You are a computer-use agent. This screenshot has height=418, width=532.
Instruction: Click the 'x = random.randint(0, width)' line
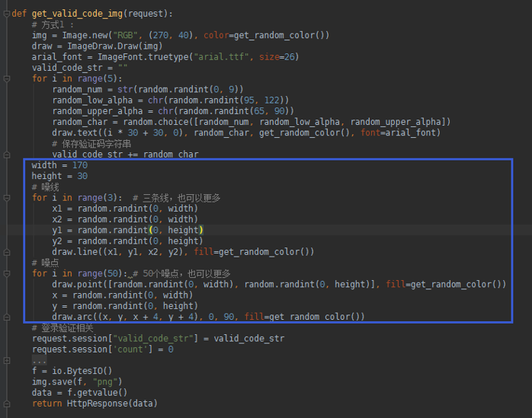123,295
